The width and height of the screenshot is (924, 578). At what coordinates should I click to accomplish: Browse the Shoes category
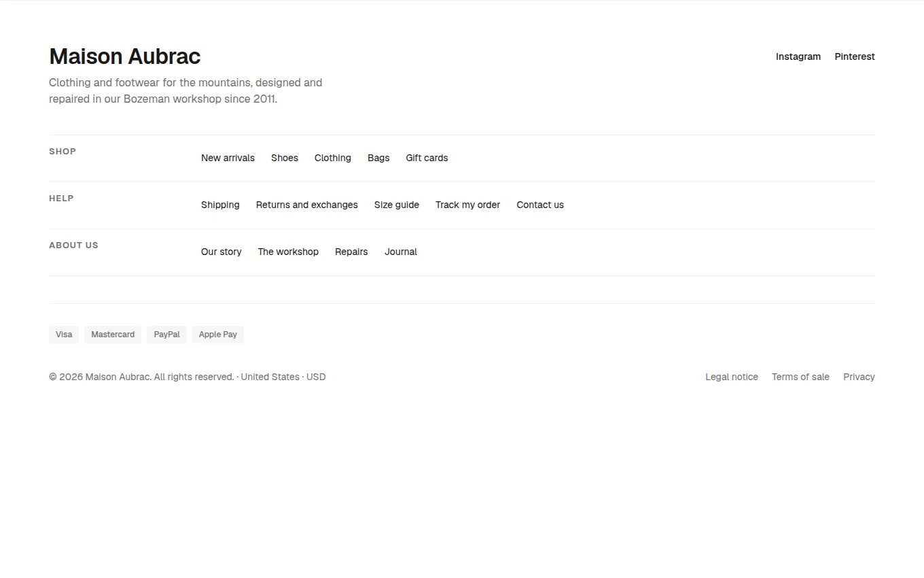tap(285, 158)
